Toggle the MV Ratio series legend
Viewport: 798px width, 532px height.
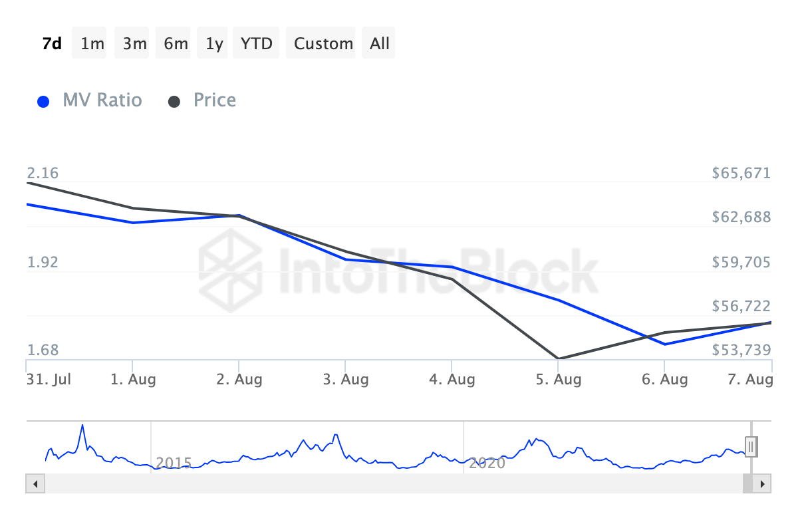(102, 100)
